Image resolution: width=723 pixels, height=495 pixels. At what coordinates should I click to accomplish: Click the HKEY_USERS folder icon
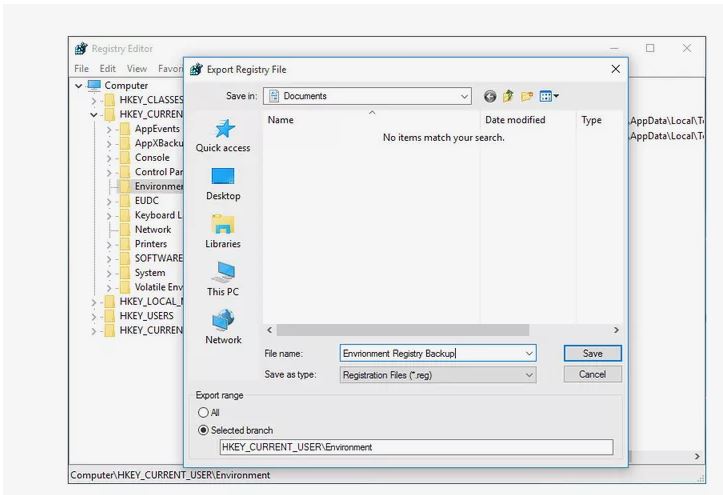tap(109, 316)
